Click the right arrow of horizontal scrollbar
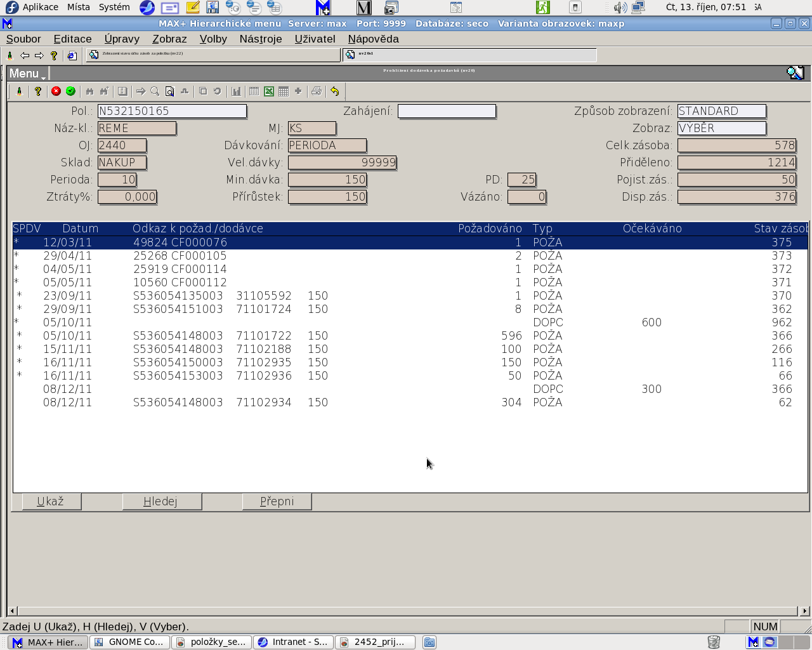Screen dimensions: 812x650 (804, 611)
